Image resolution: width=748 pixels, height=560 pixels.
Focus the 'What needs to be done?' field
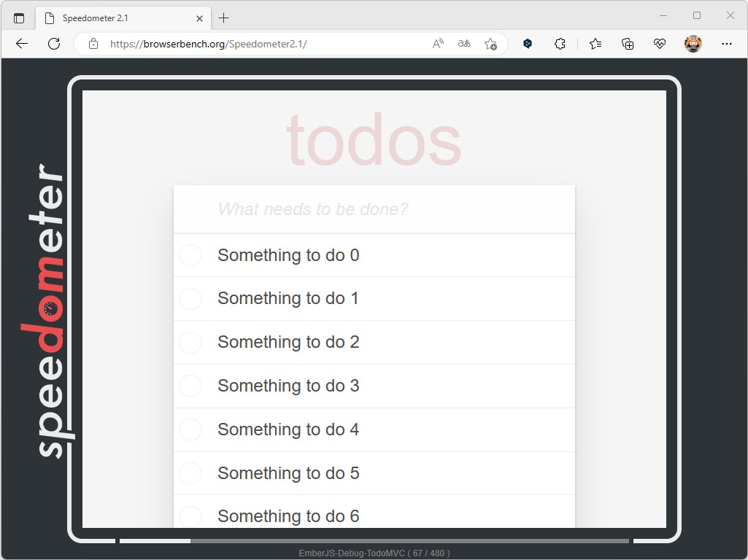click(374, 209)
